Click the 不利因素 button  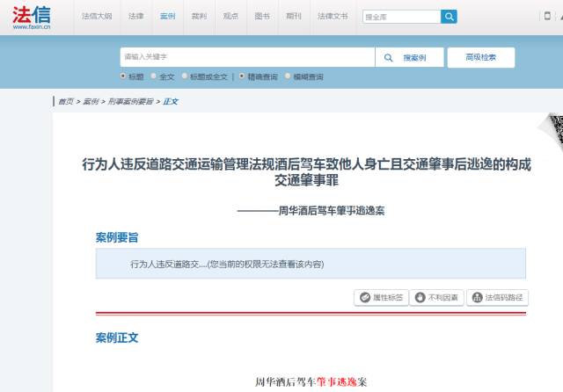coord(436,297)
